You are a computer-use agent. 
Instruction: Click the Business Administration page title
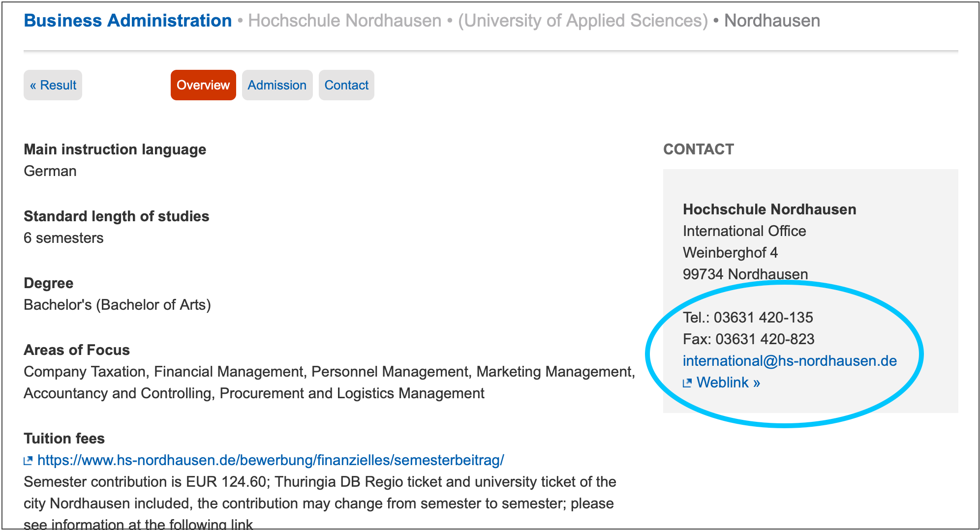(128, 21)
